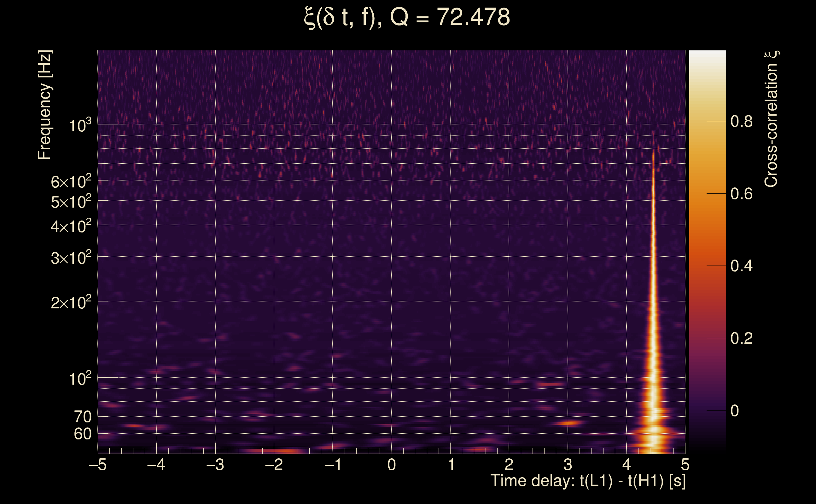Image resolution: width=816 pixels, height=504 pixels.
Task: Click the bright vertical correlation streak near 200 Hz
Action: point(653,301)
